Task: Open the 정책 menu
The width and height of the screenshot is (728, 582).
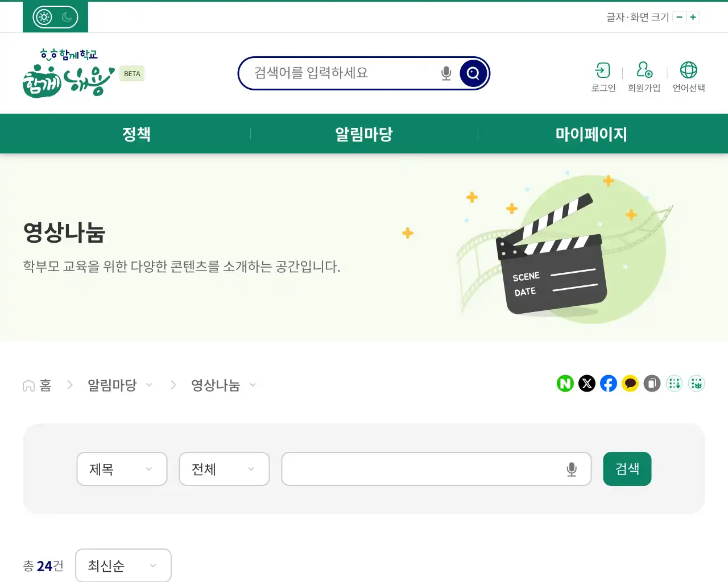Action: 136,134
